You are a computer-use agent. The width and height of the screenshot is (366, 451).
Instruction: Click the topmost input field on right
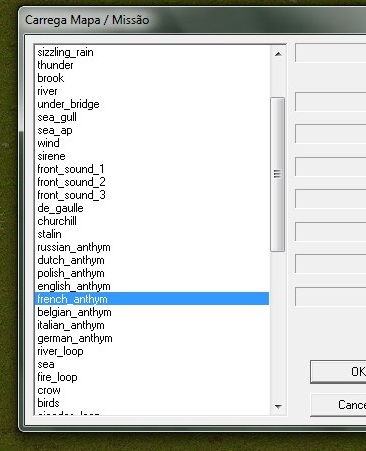(x=331, y=53)
